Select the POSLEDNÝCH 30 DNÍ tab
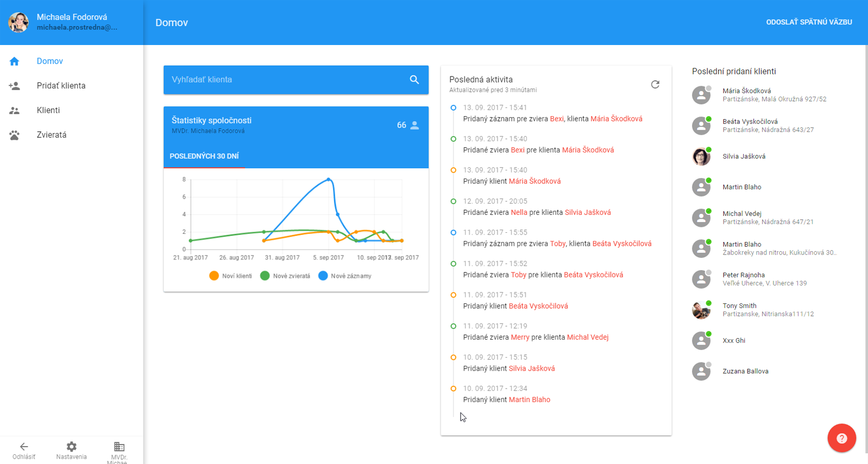868x464 pixels. [x=204, y=156]
